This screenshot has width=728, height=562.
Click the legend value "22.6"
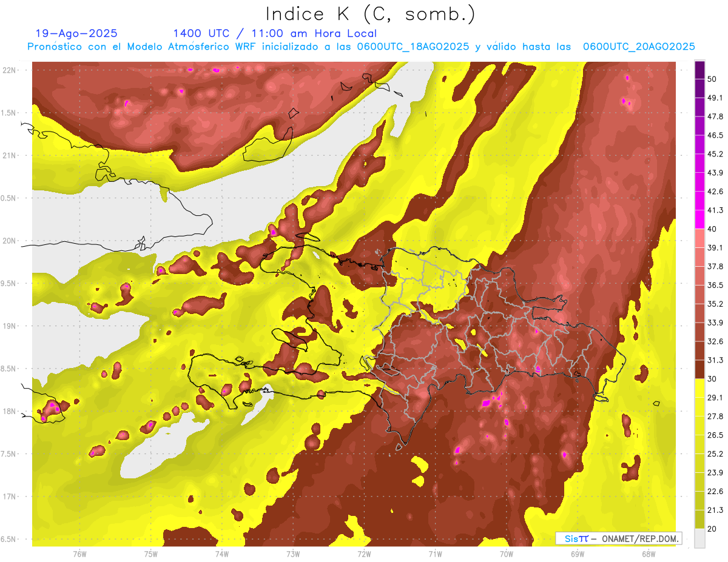pos(715,491)
